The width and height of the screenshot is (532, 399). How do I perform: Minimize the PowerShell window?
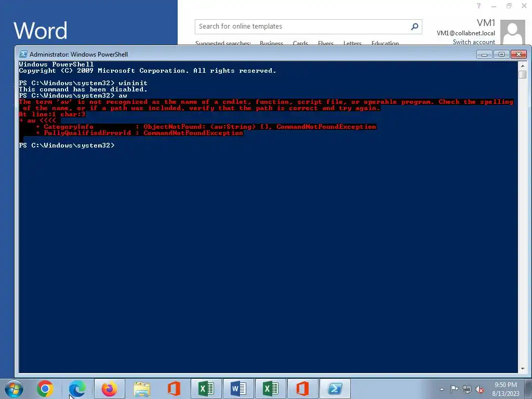pos(484,54)
